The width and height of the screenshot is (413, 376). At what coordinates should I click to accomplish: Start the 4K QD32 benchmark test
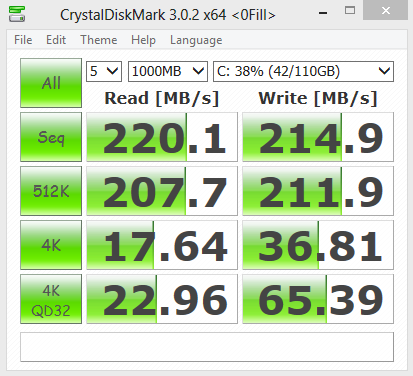[x=51, y=299]
